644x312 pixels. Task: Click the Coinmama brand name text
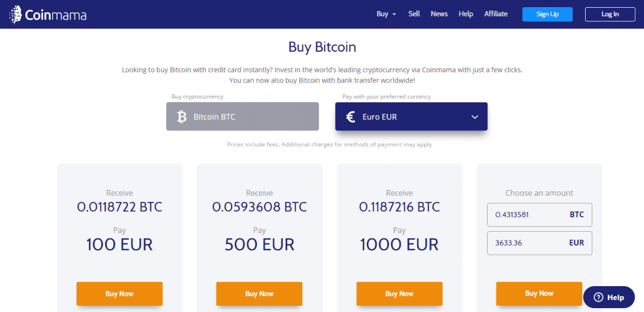56,15
